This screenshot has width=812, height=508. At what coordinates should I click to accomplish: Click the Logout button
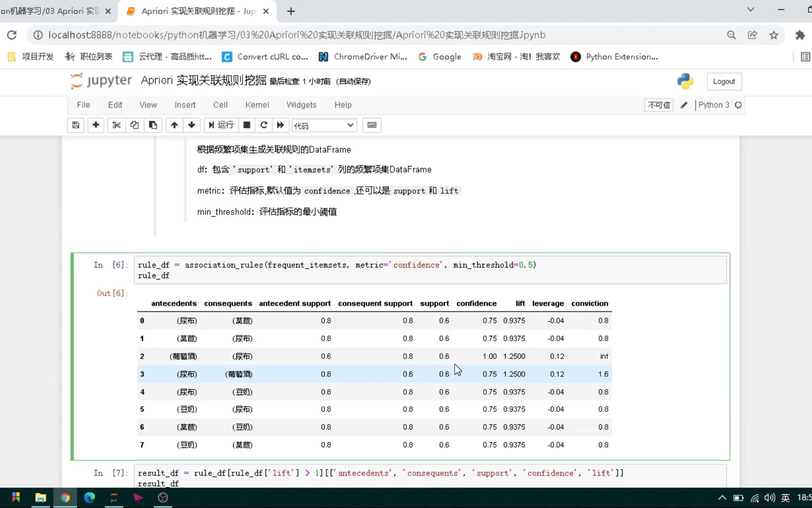pyautogui.click(x=724, y=81)
